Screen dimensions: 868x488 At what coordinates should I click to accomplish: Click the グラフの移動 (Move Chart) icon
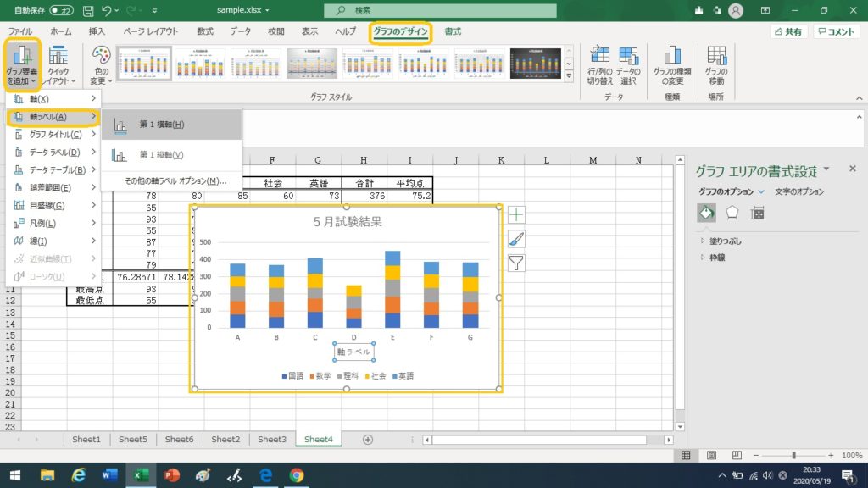(716, 57)
